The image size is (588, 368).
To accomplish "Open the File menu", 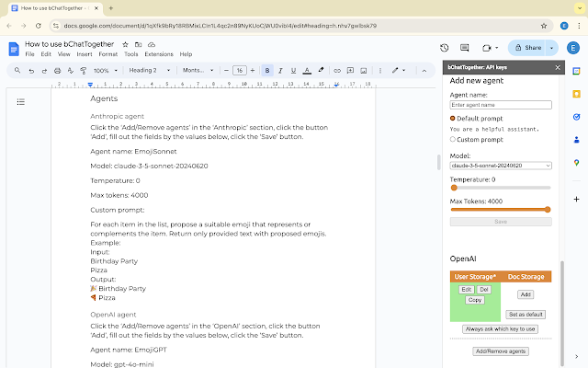I will coord(29,54).
